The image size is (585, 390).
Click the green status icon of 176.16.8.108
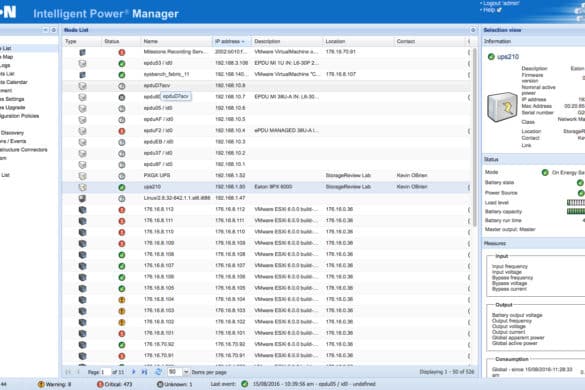[x=122, y=255]
